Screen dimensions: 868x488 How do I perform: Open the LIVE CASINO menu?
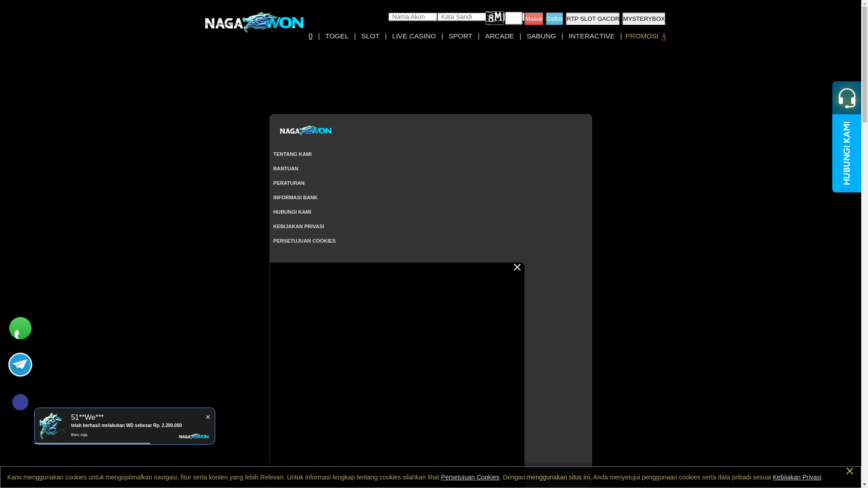tap(414, 36)
